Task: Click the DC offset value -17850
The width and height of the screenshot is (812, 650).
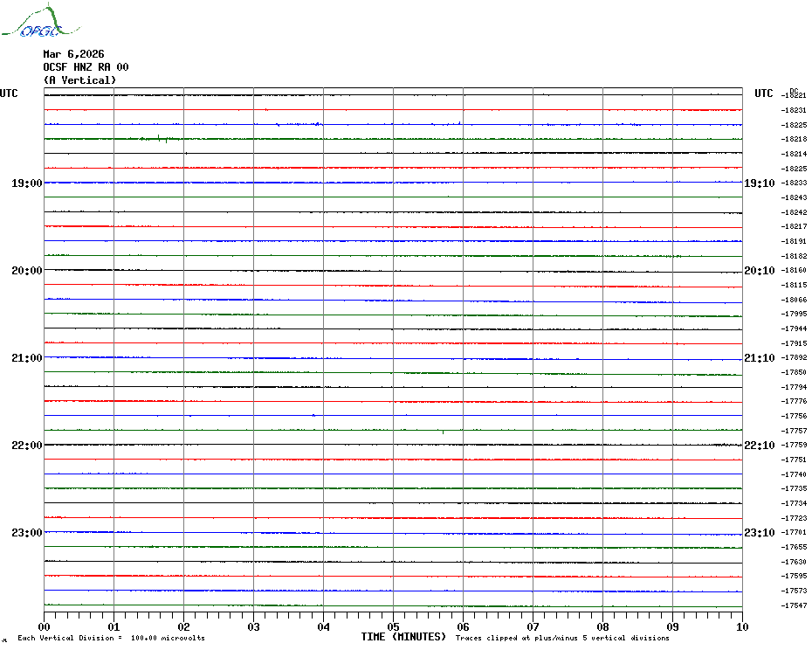Action: 794,373
